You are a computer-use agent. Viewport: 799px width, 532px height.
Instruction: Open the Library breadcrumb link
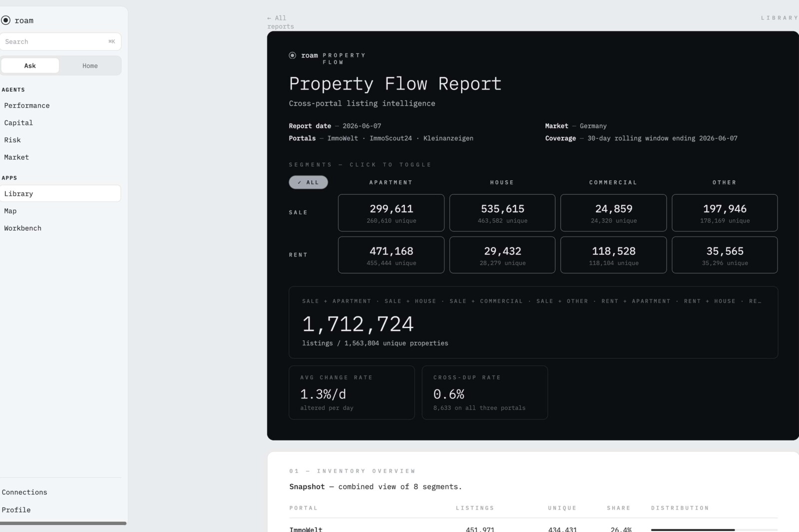(780, 18)
